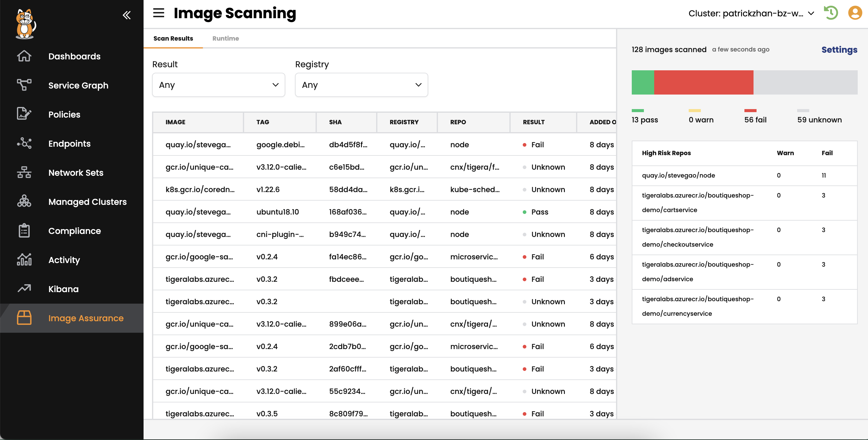Open the Result filter dropdown
Image resolution: width=868 pixels, height=440 pixels.
[219, 85]
